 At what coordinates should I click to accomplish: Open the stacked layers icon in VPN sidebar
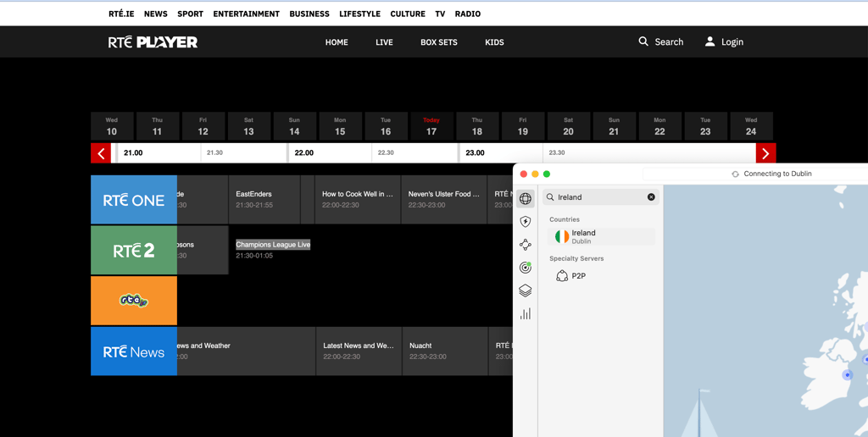click(x=526, y=290)
